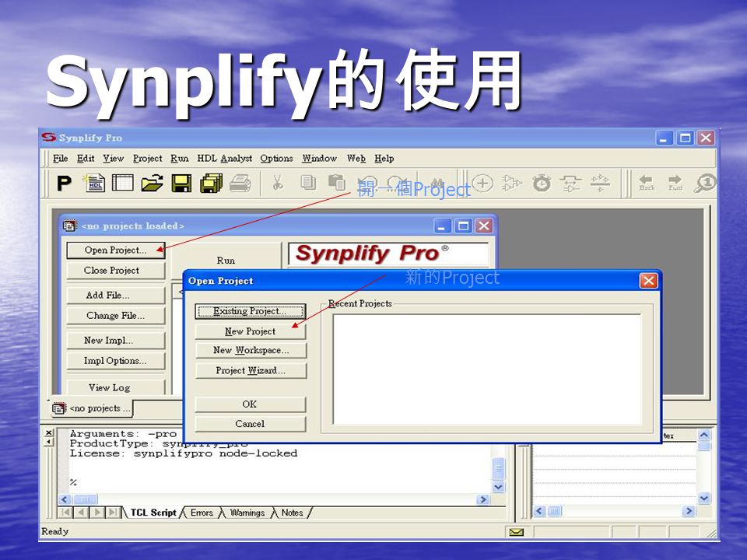
Task: Click the TCL pane scroll down arrow
Action: (x=498, y=487)
